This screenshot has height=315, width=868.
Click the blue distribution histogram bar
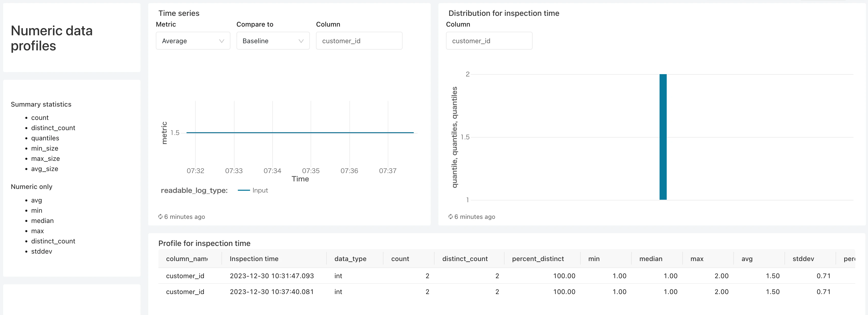tap(663, 137)
